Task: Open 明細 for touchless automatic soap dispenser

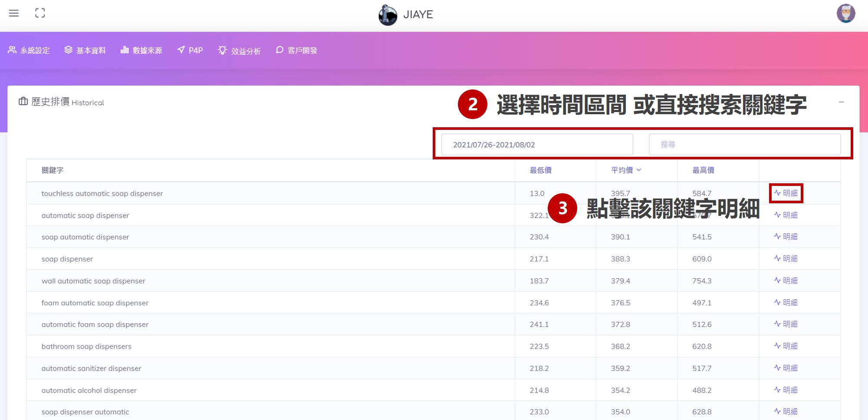Action: pyautogui.click(x=786, y=193)
